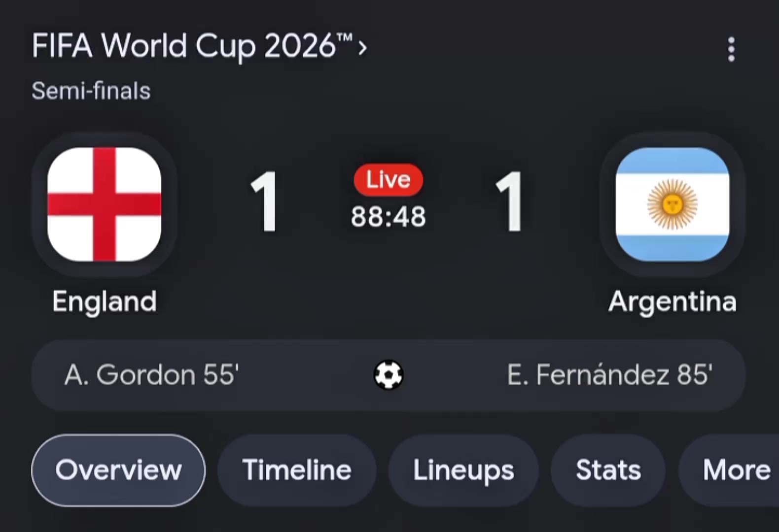Image resolution: width=779 pixels, height=532 pixels.
Task: Click the red Live badge
Action: click(x=389, y=180)
